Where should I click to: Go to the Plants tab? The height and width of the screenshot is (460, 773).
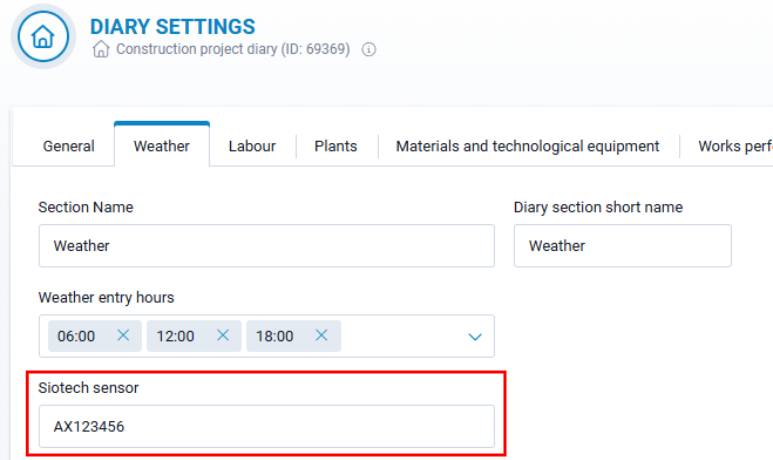[336, 146]
